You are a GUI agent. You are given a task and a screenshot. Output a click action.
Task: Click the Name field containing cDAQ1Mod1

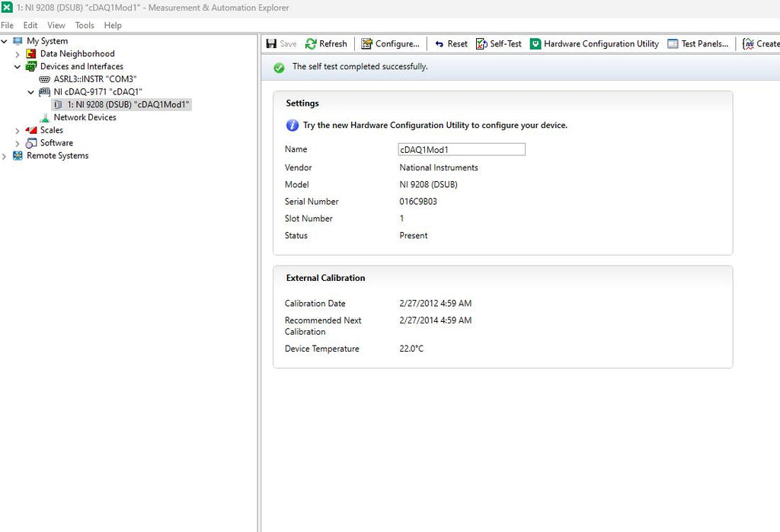coord(462,149)
